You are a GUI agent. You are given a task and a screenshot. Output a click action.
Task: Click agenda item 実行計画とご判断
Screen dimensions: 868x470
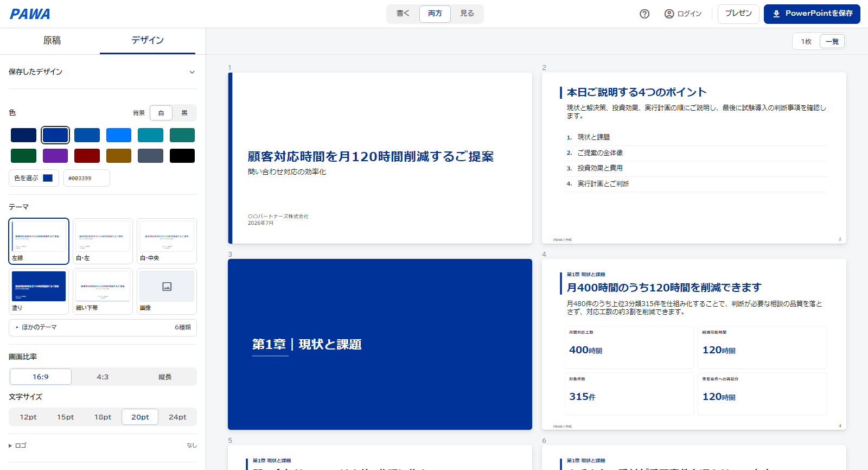[x=603, y=184]
